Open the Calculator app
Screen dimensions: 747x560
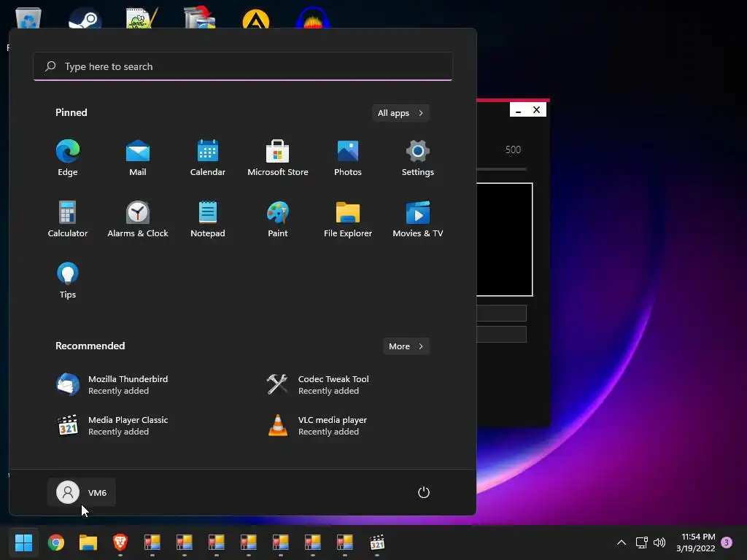pyautogui.click(x=68, y=219)
